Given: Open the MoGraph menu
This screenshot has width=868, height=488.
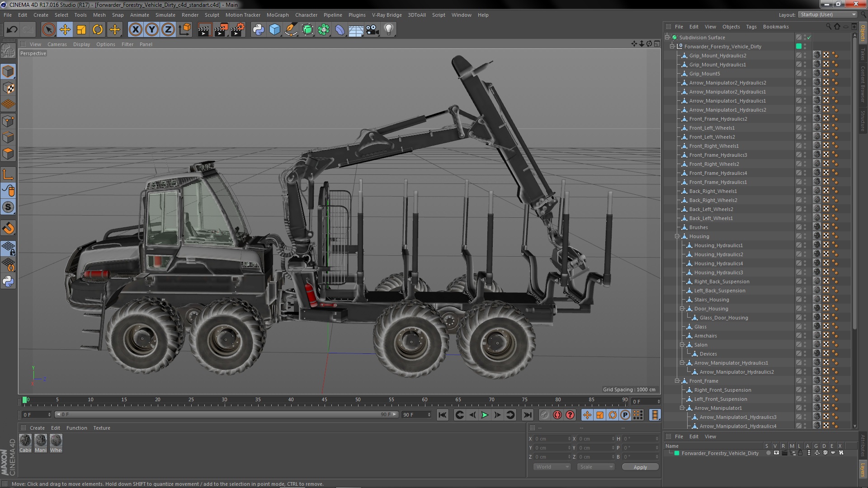Looking at the screenshot, I should pyautogui.click(x=278, y=15).
